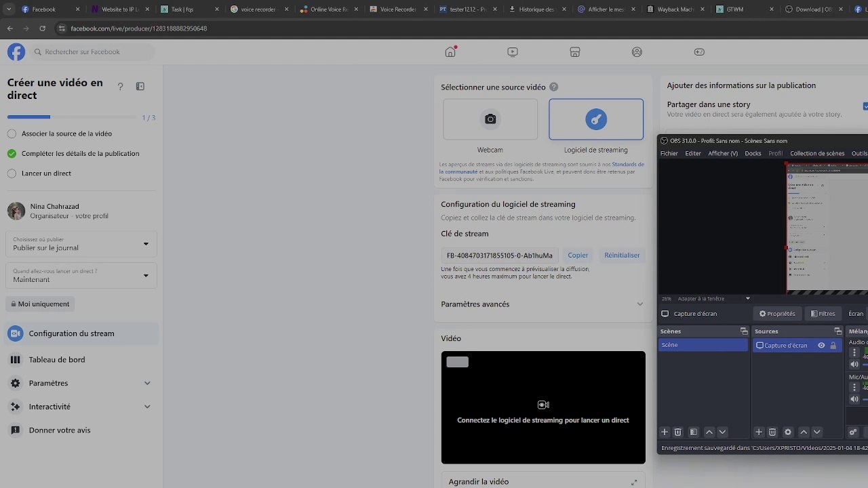Open the Marketplace icon
The image size is (868, 488).
point(574,52)
